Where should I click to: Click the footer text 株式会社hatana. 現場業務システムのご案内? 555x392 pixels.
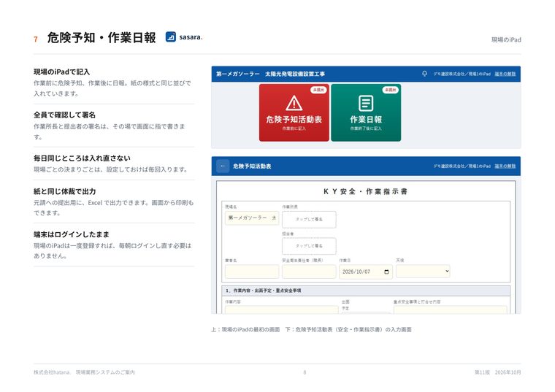84,372
